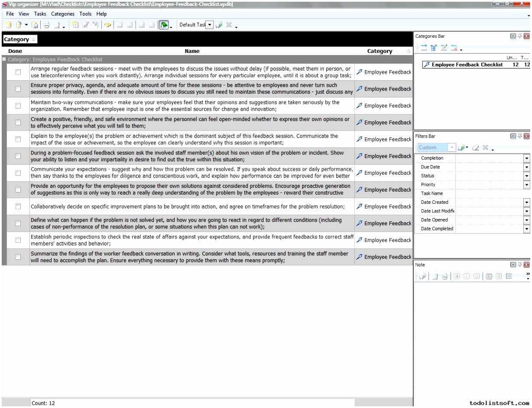The height and width of the screenshot is (408, 532).
Task: Click the Edit Task pencil icon
Action: [x=86, y=25]
